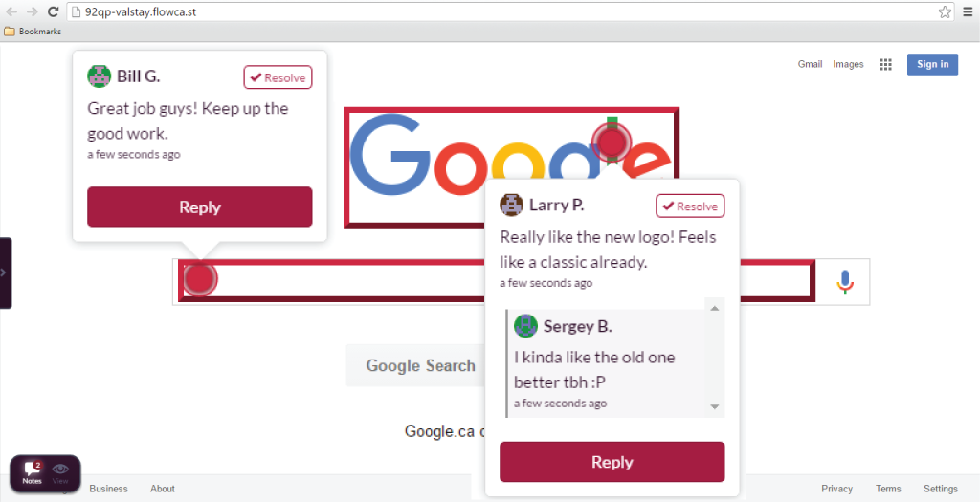
Task: Click the microphone voice search icon
Action: [844, 281]
